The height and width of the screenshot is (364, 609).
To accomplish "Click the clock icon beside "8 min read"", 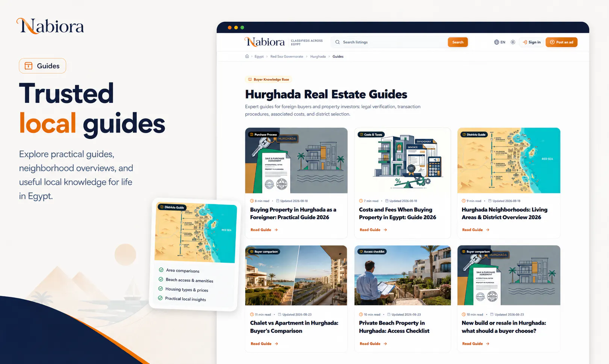I will coord(252,201).
